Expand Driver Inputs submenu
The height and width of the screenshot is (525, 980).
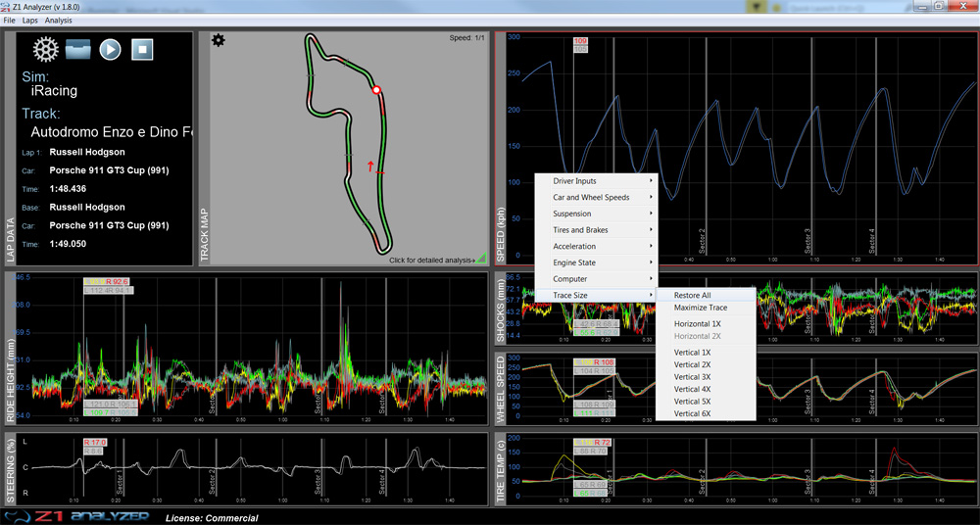click(x=596, y=181)
